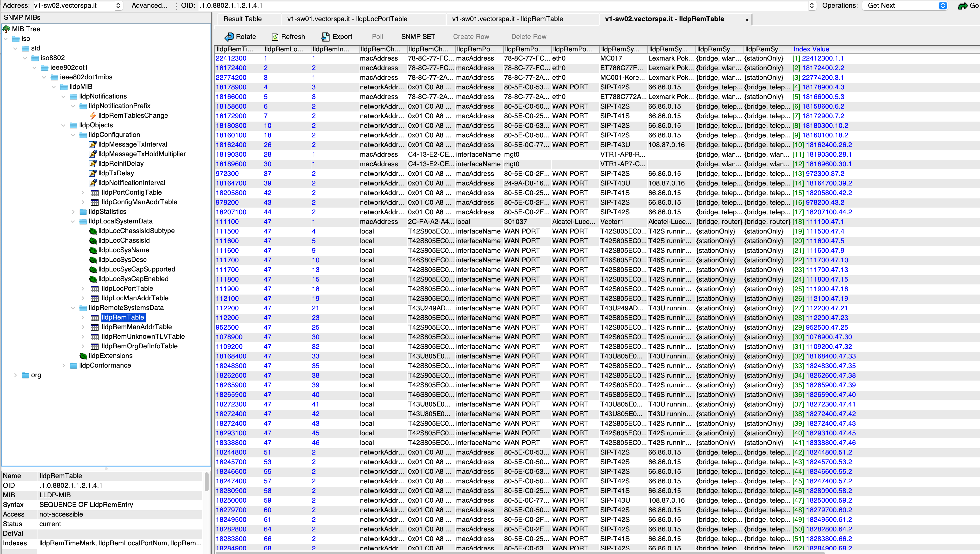This screenshot has height=554, width=980.
Task: Click the green Go arrow icon
Action: click(962, 6)
